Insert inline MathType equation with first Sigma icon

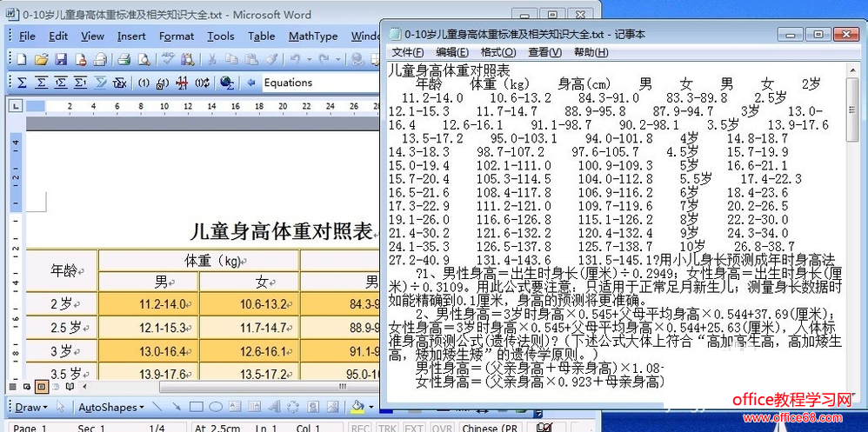coord(22,83)
